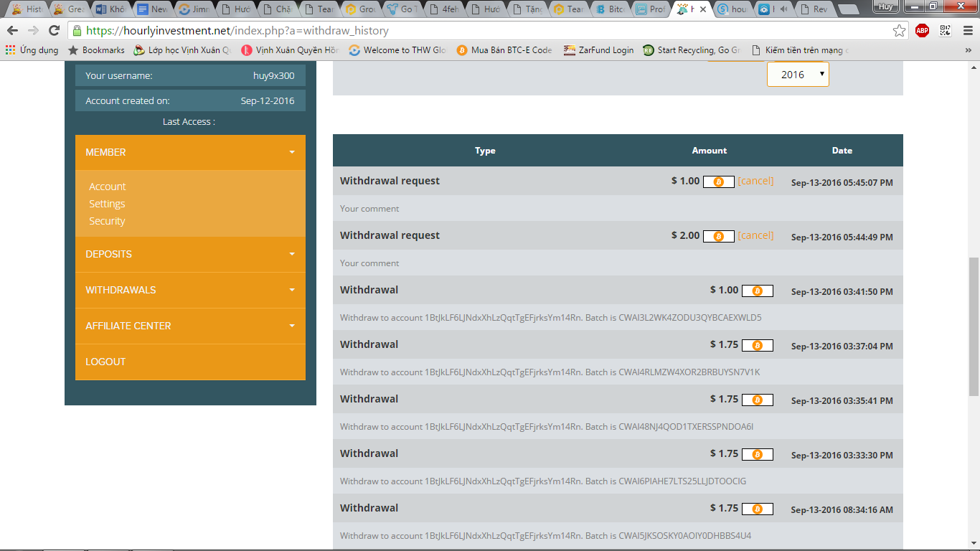Open the Settings link under MEMBER
Screen dimensions: 980x551
[x=107, y=204]
